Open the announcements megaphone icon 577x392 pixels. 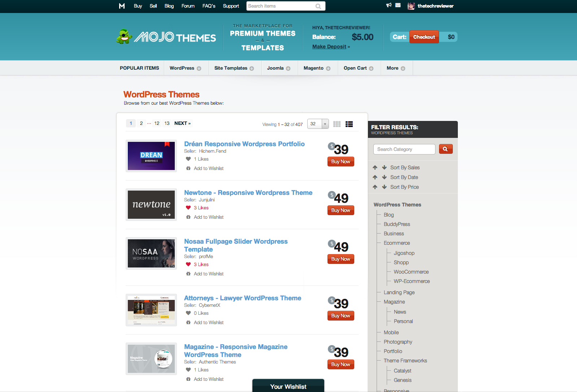pyautogui.click(x=389, y=5)
